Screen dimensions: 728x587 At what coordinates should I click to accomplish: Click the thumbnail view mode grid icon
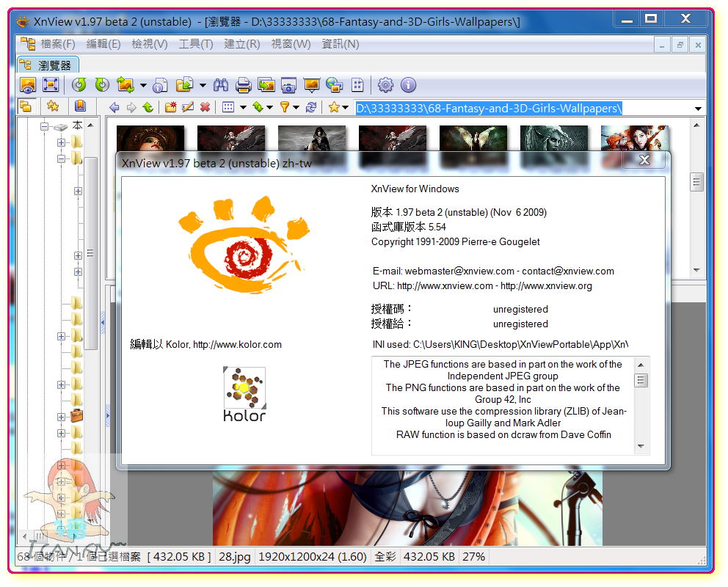(x=228, y=108)
